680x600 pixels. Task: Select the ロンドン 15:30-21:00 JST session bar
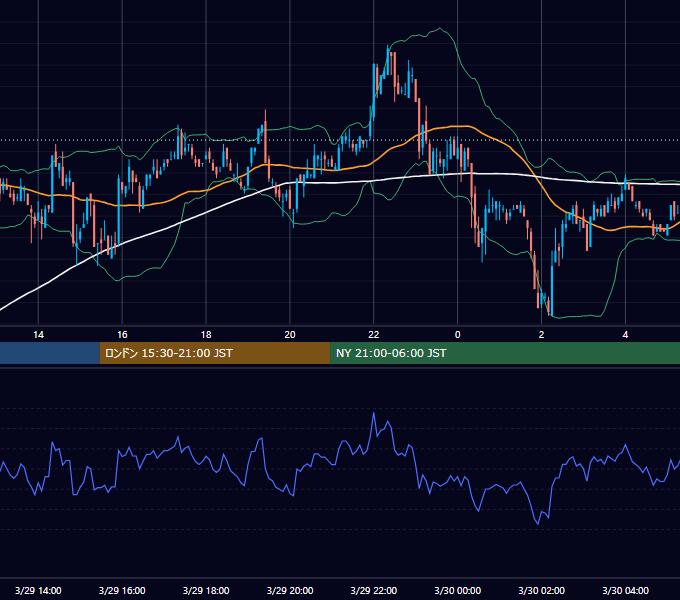click(x=215, y=353)
